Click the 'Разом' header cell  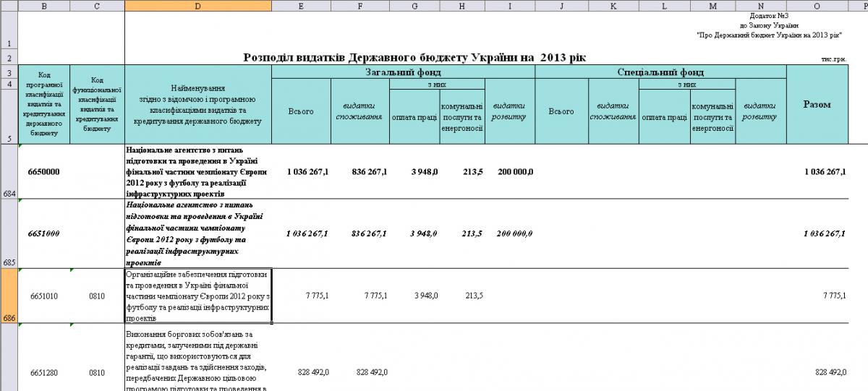tap(817, 105)
